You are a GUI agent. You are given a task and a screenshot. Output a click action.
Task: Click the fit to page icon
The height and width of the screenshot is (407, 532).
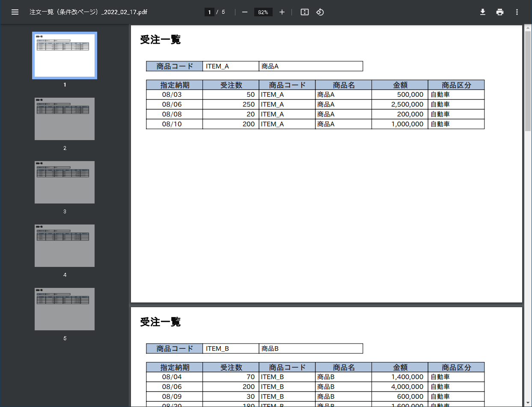pos(305,12)
